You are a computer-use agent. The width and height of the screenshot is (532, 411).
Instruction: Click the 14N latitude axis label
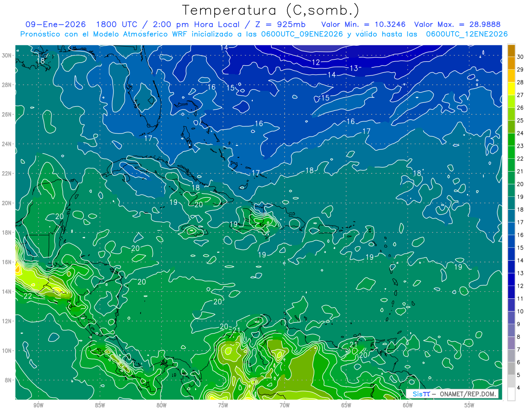[x=8, y=291]
